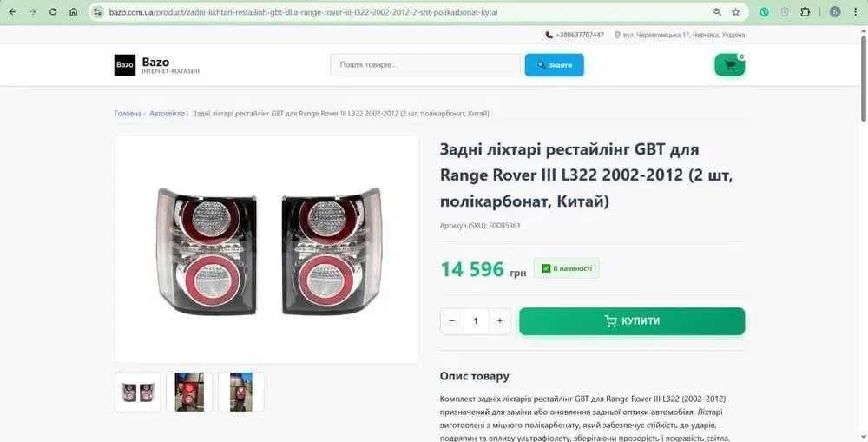Click the Купити buy button
Screen dimensions: 868x442
(x=632, y=321)
